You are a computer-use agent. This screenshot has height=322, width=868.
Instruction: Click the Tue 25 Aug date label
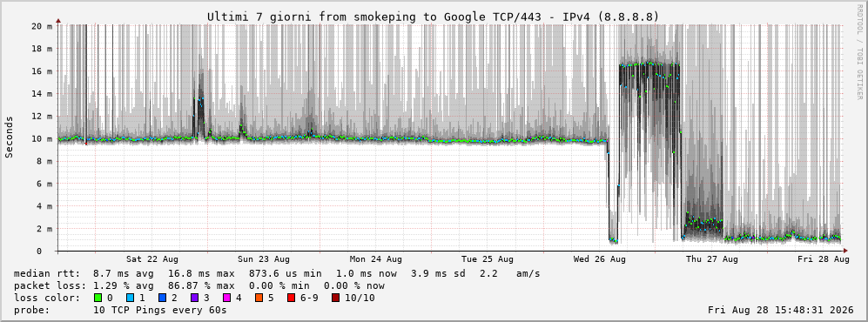[488, 259]
